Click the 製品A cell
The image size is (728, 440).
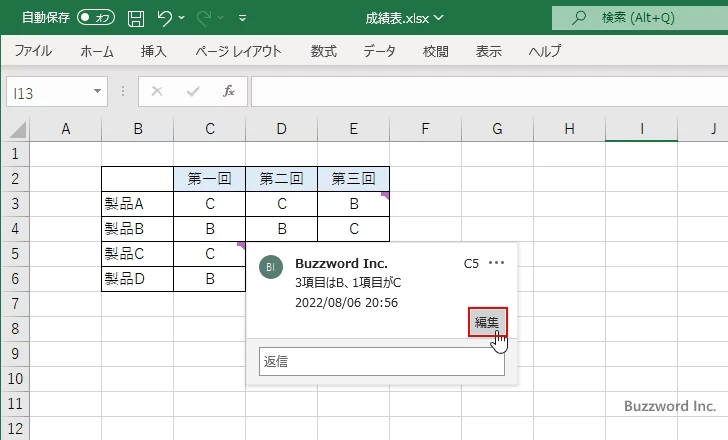coord(137,204)
